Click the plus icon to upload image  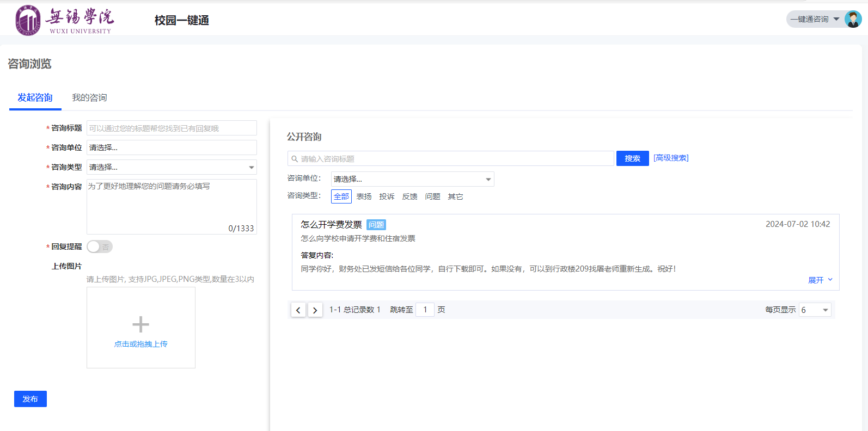pos(140,324)
